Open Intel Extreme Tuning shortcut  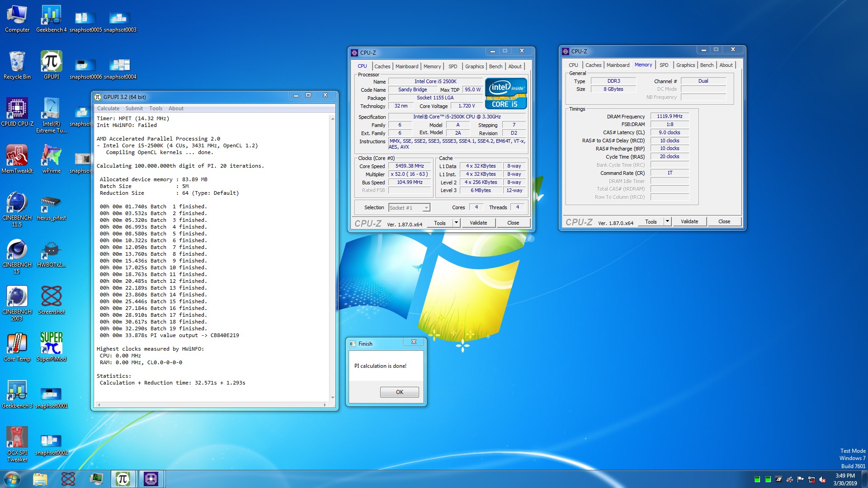[51, 116]
